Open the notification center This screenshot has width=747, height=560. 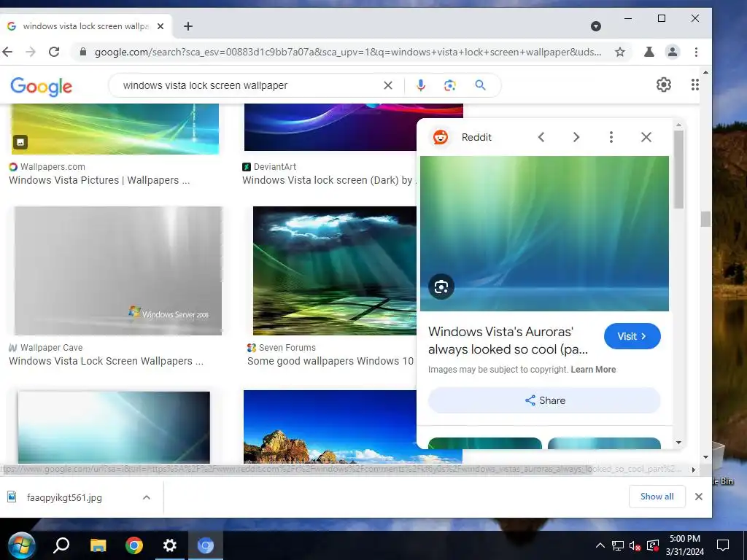pyautogui.click(x=723, y=545)
